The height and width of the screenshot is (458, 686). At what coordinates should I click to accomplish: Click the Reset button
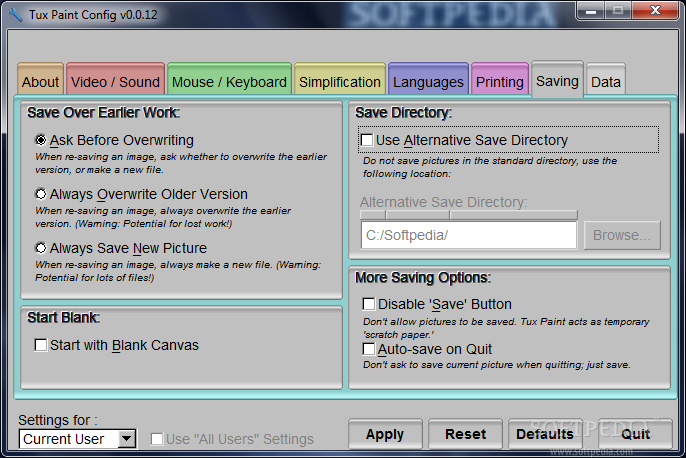[x=465, y=434]
